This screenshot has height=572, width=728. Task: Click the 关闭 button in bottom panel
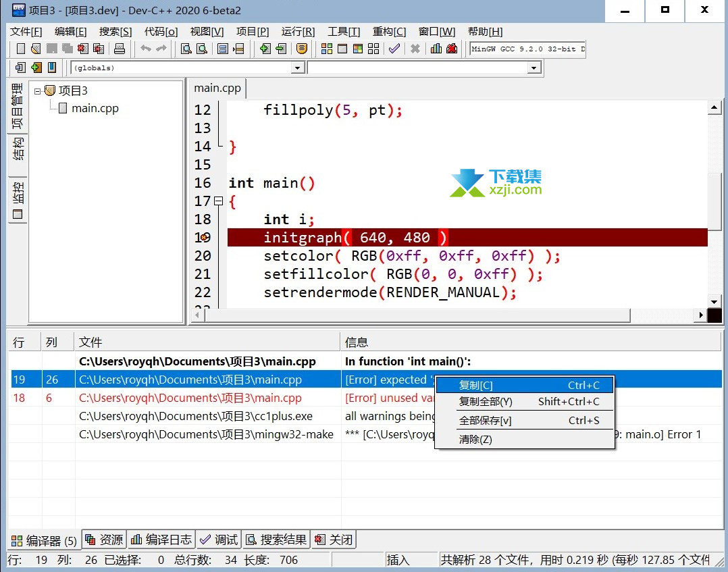coord(333,540)
